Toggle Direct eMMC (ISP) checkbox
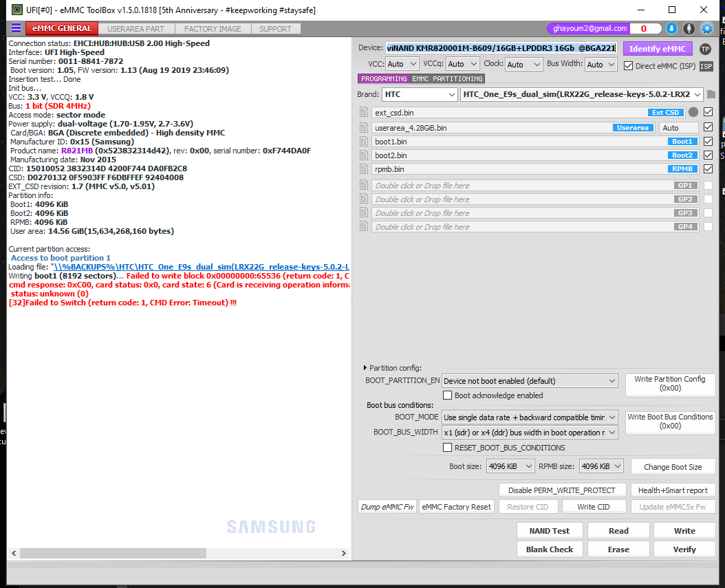Screen dimensions: 725x588 629,65
